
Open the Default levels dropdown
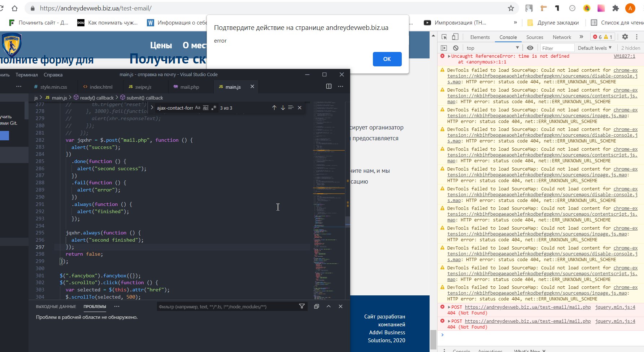point(595,48)
